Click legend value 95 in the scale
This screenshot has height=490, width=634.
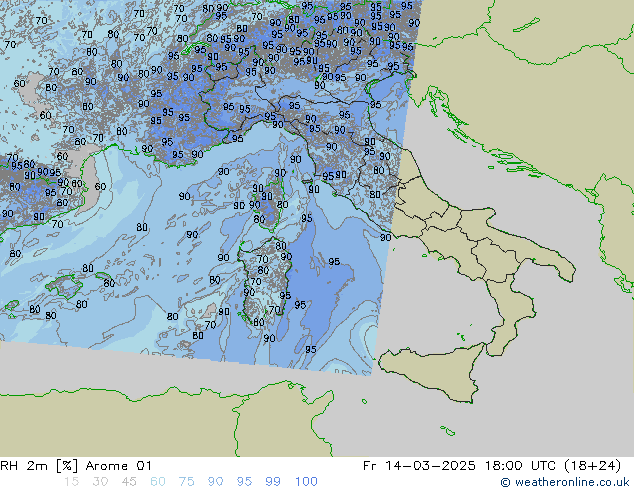pyautogui.click(x=244, y=482)
